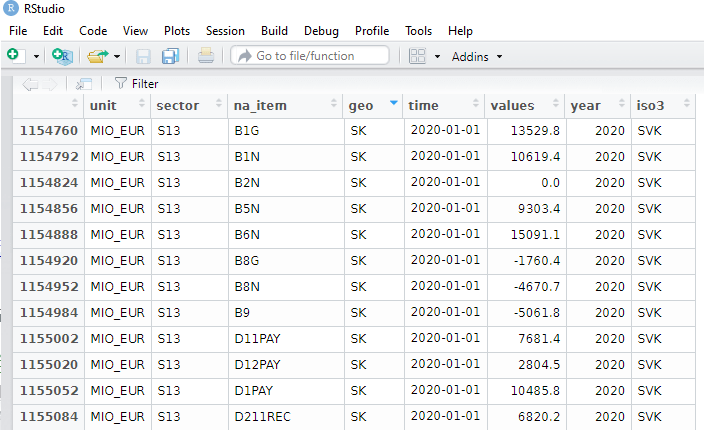Viewport: 704px width, 430px height.
Task: Click the Save current document icon
Action: (x=144, y=56)
